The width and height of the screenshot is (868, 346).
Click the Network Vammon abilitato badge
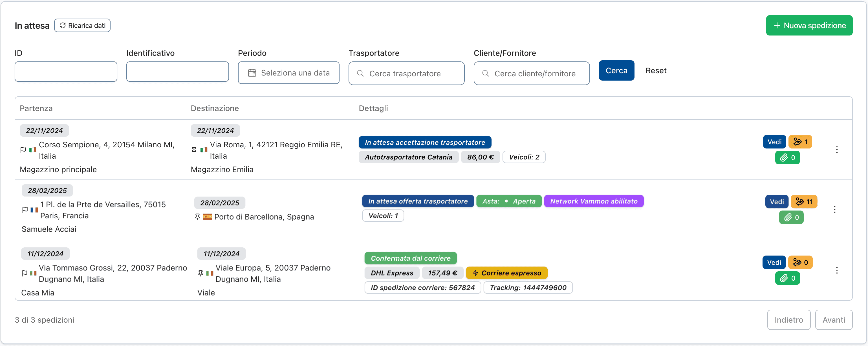594,201
